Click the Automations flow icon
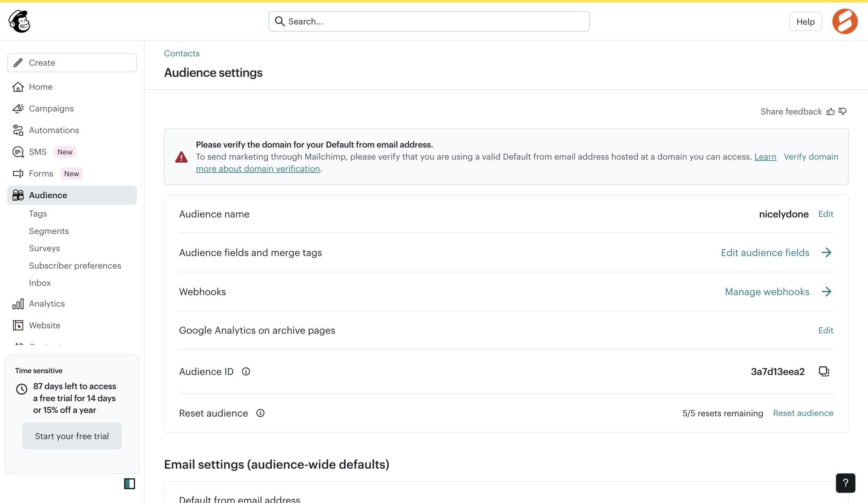 point(18,130)
